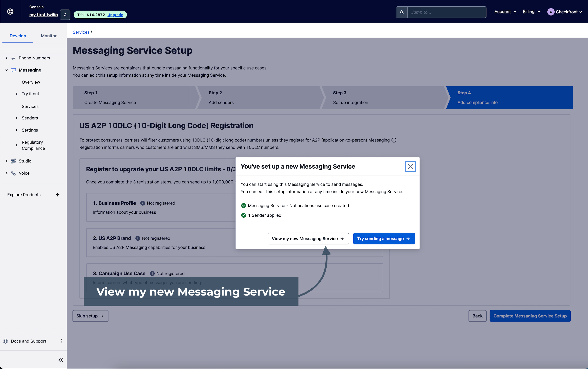The height and width of the screenshot is (369, 588).
Task: Click the US A2P Brand info icon
Action: coord(138,238)
